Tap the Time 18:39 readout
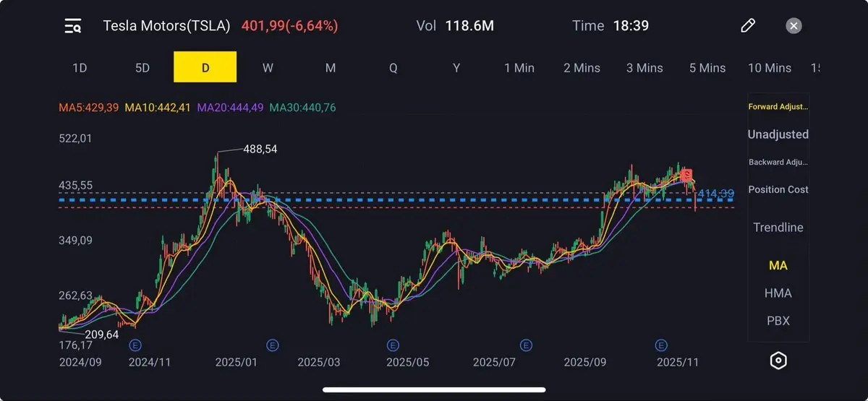The image size is (868, 401). 610,26
